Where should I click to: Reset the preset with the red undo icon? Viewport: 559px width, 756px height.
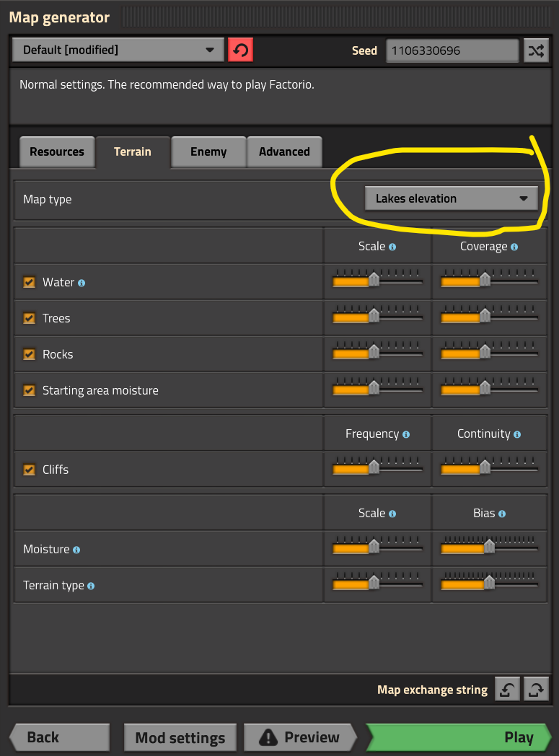(x=240, y=50)
